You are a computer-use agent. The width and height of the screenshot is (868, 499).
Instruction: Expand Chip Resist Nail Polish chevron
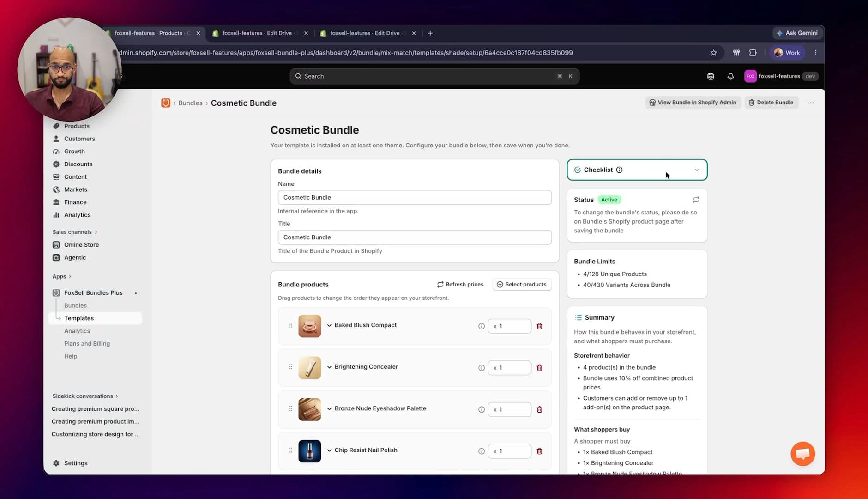(329, 450)
